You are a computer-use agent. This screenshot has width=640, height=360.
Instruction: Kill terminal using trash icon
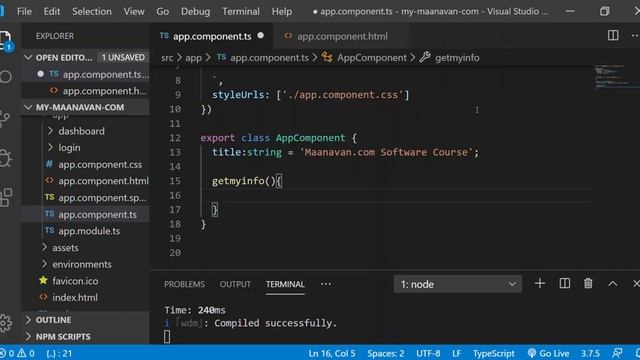(x=588, y=283)
